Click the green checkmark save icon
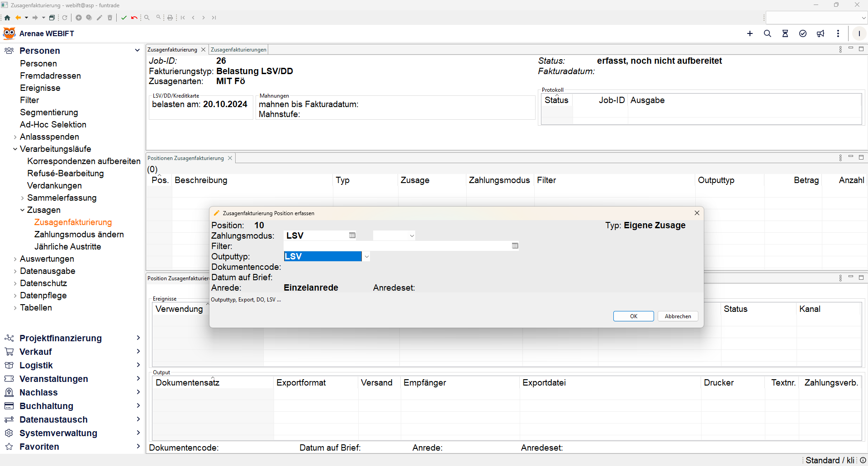Viewport: 868px width, 466px height. [x=124, y=18]
